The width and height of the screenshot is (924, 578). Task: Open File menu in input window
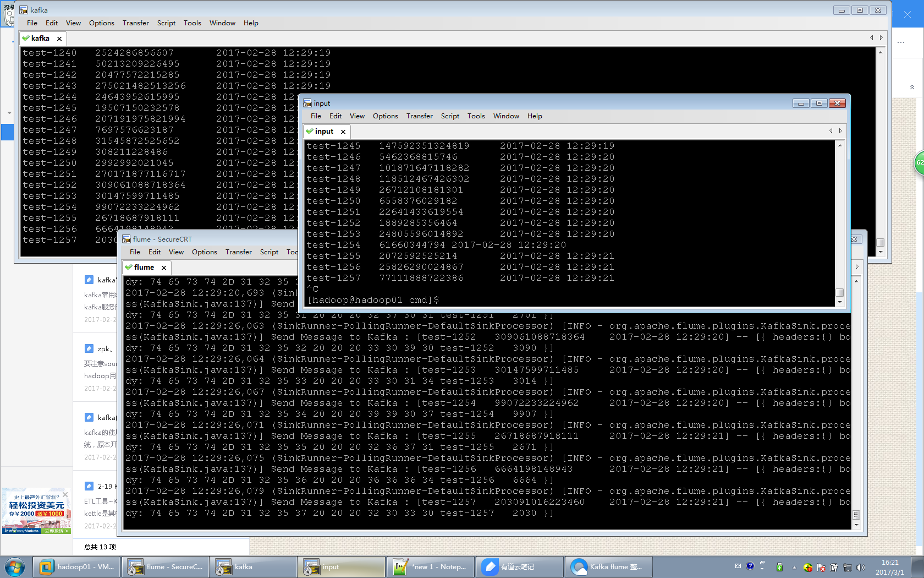[316, 116]
